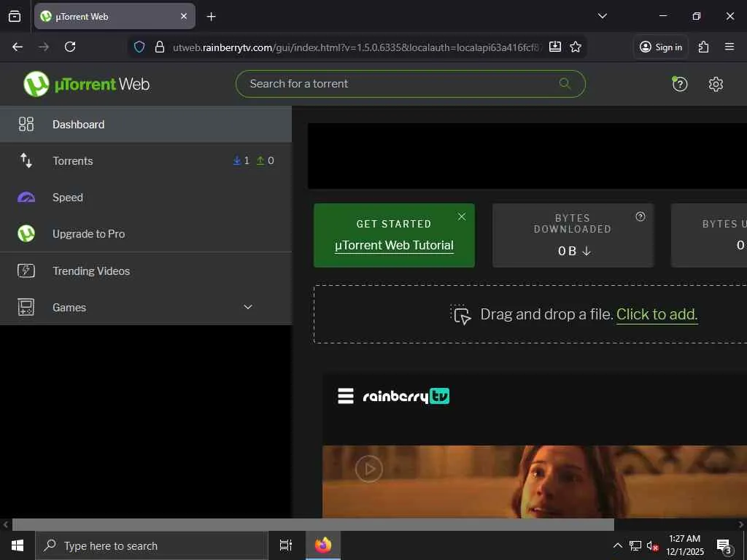747x560 pixels.
Task: Click the green search magnifier icon
Action: [x=565, y=84]
